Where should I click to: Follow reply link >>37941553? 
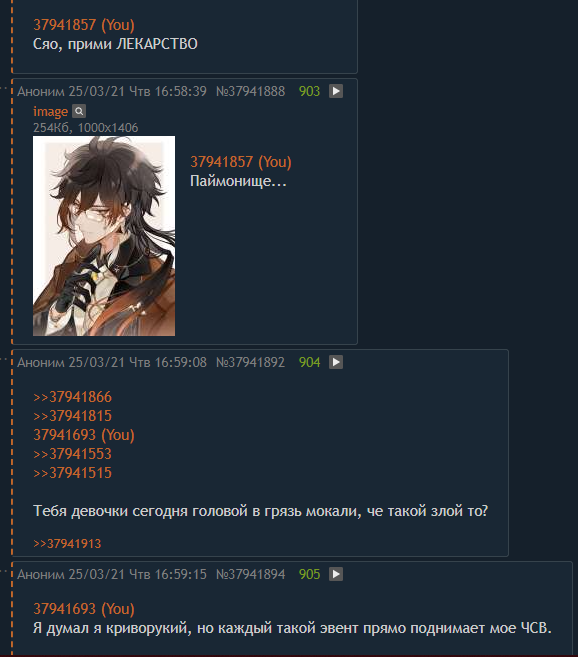click(73, 454)
